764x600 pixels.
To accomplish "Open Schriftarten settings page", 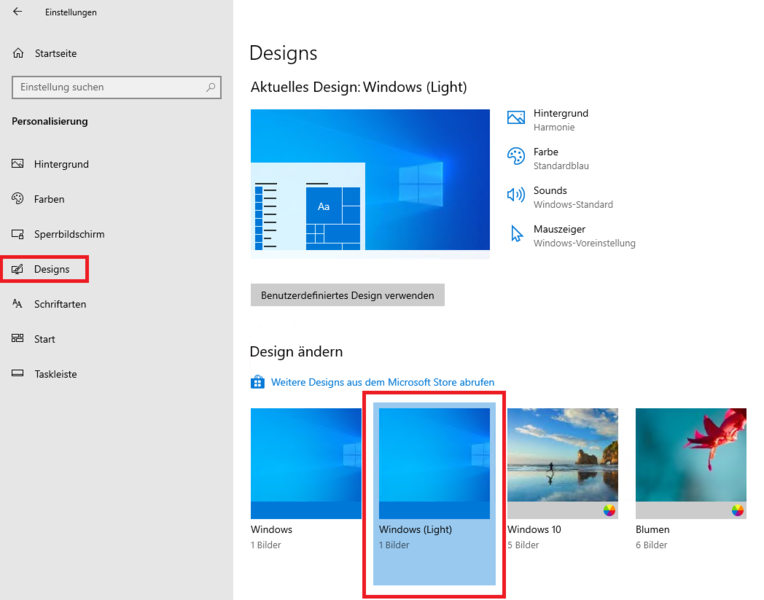I will pyautogui.click(x=60, y=304).
